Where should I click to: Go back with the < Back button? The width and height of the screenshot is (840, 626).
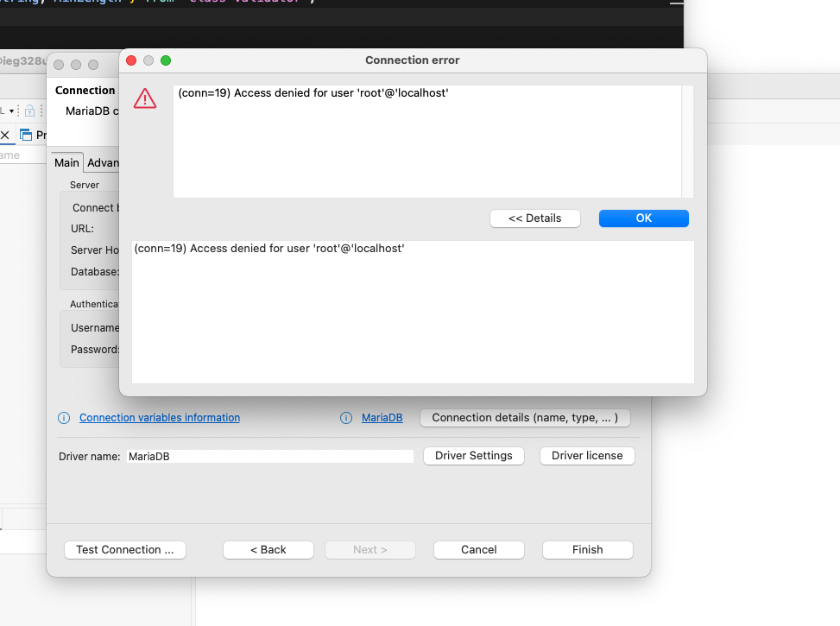click(268, 550)
